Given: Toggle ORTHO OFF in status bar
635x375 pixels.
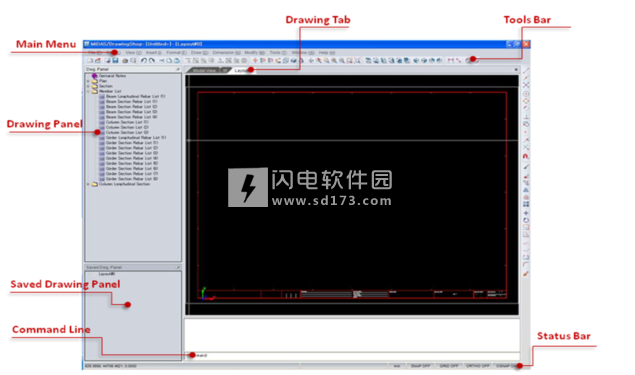Looking at the screenshot, I should pos(478,366).
